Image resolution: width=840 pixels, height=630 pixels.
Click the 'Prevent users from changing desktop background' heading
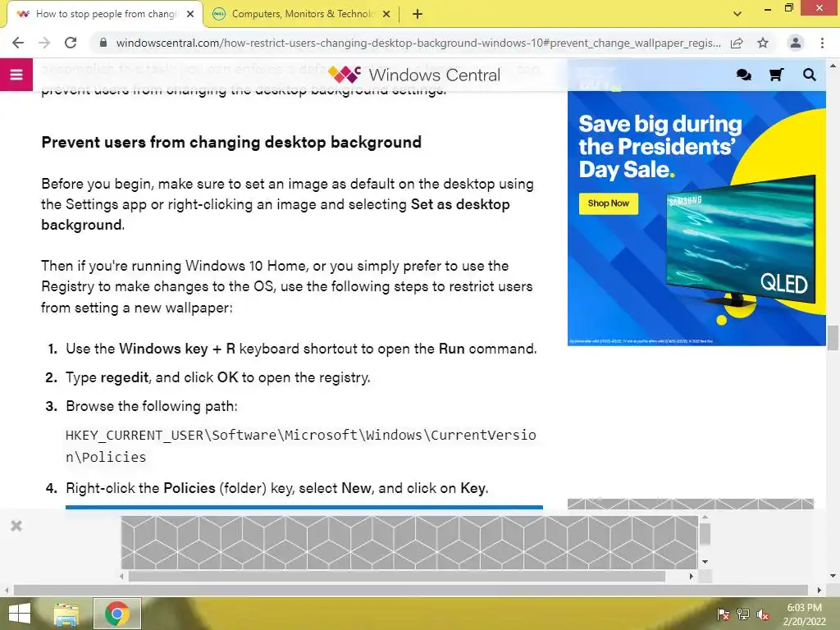click(x=231, y=142)
